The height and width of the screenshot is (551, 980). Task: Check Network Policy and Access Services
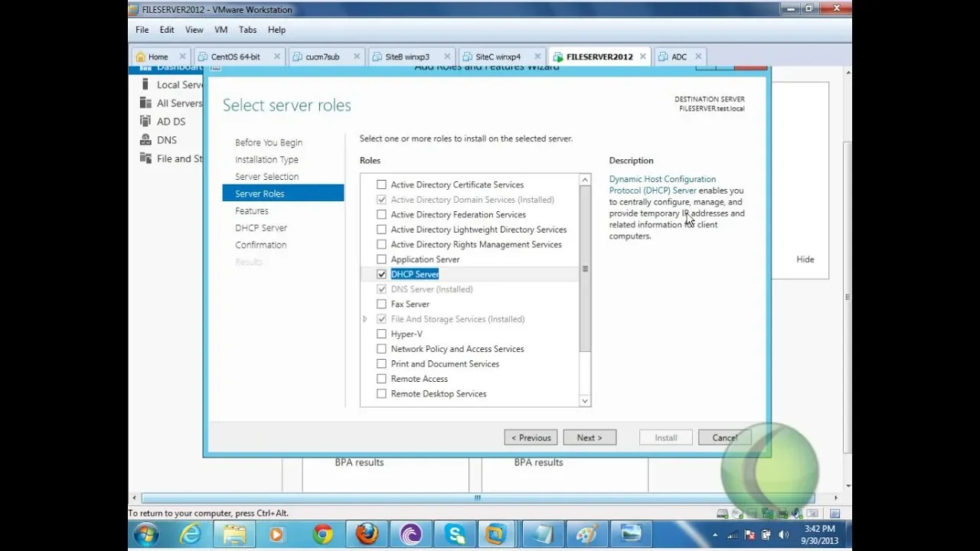(x=381, y=349)
